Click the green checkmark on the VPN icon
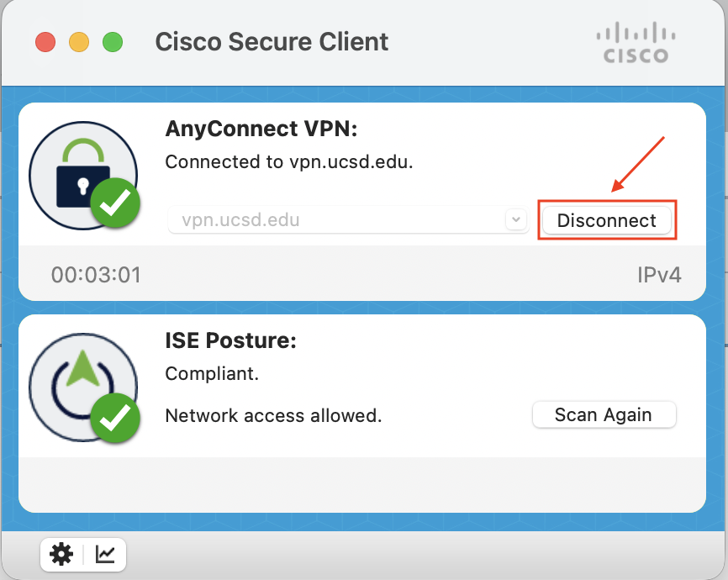 [115, 203]
